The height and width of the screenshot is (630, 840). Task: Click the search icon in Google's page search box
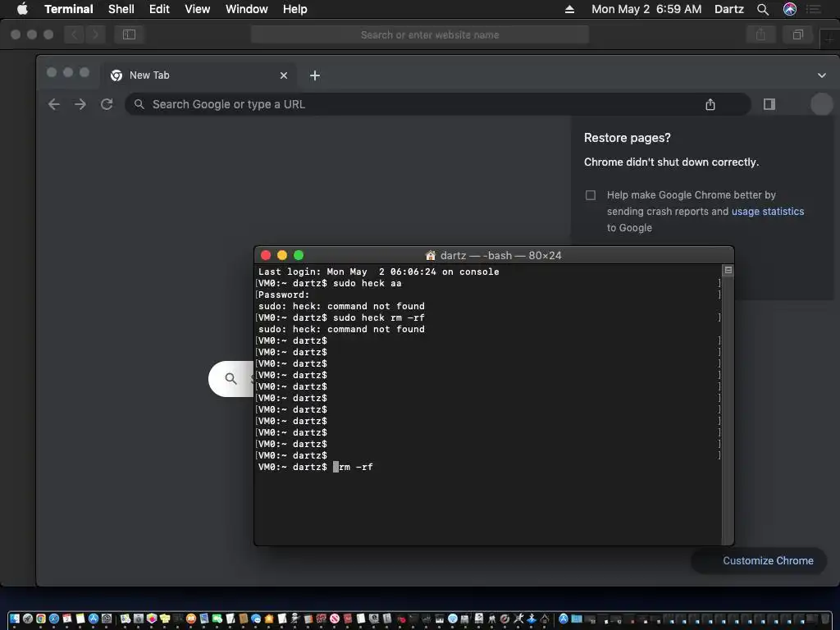(x=231, y=378)
